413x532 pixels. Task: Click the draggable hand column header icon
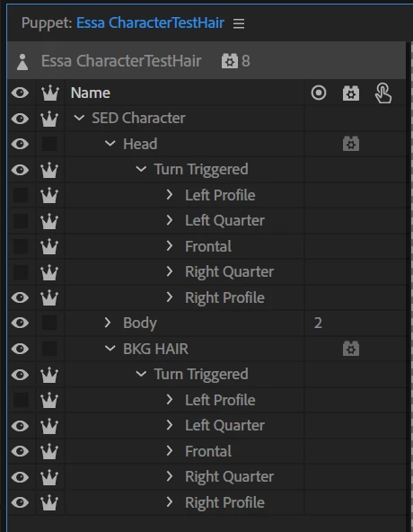tap(383, 93)
